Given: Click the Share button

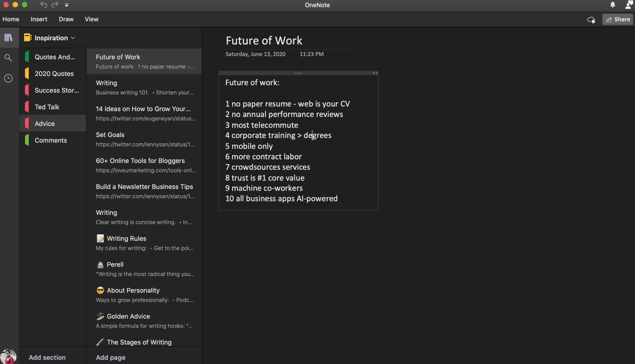Looking at the screenshot, I should [x=618, y=20].
